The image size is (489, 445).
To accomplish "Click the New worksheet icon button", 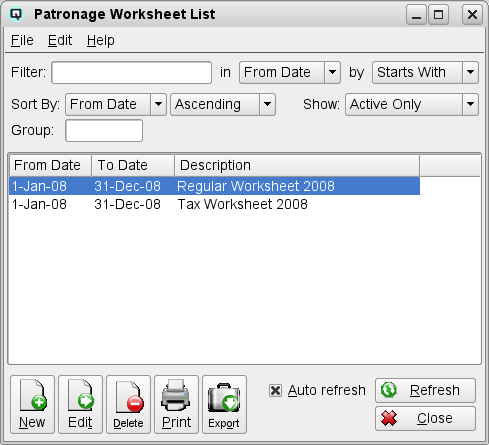I will click(x=32, y=404).
